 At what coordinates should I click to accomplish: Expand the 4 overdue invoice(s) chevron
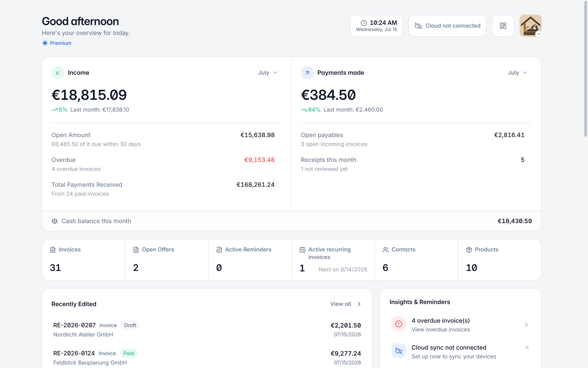tap(526, 325)
